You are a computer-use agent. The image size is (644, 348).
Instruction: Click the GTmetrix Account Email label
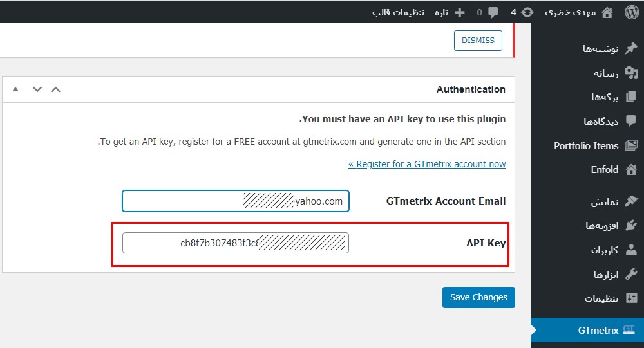[x=446, y=201]
